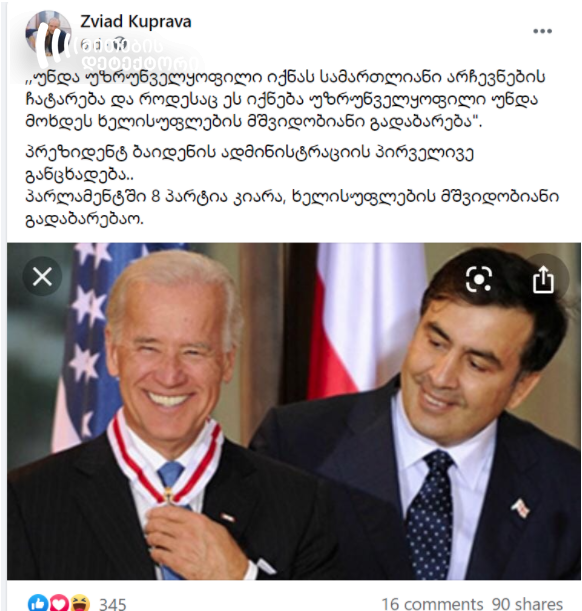
Task: Click the quoted Georgian first paragraph text
Action: tap(284, 100)
